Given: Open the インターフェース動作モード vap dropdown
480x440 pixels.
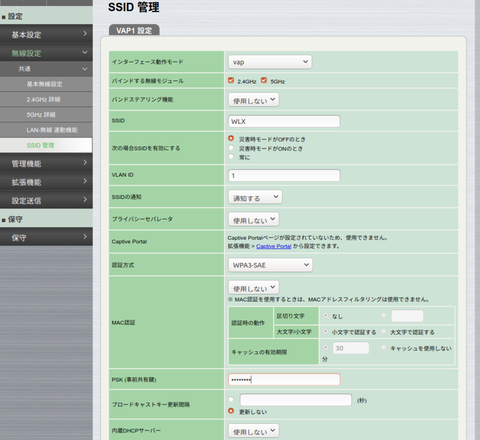Looking at the screenshot, I should coord(270,62).
